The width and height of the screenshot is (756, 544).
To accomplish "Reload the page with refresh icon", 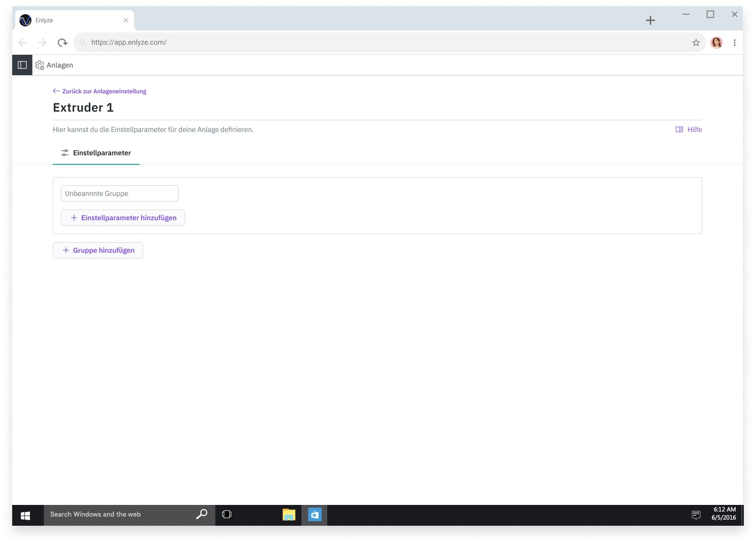I will (62, 43).
